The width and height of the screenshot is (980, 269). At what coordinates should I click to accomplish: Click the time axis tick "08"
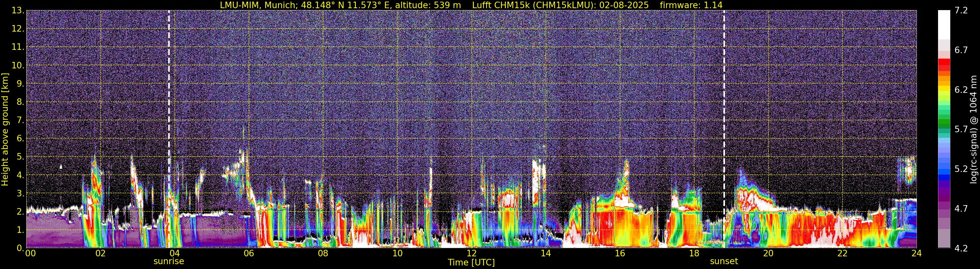click(323, 253)
